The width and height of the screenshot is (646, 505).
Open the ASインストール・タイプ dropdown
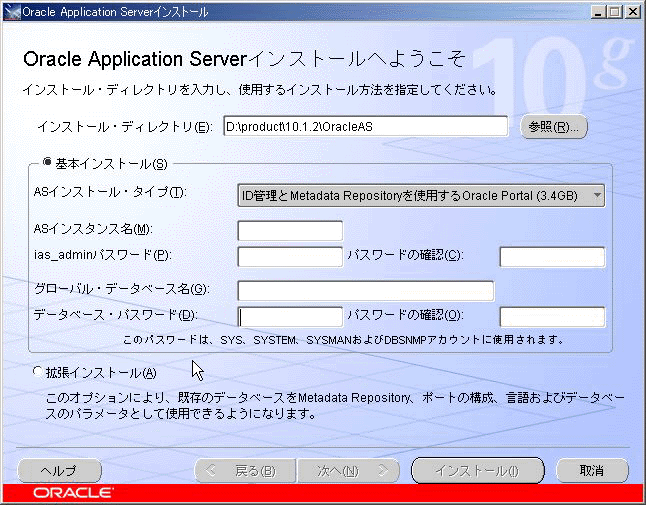[421, 196]
